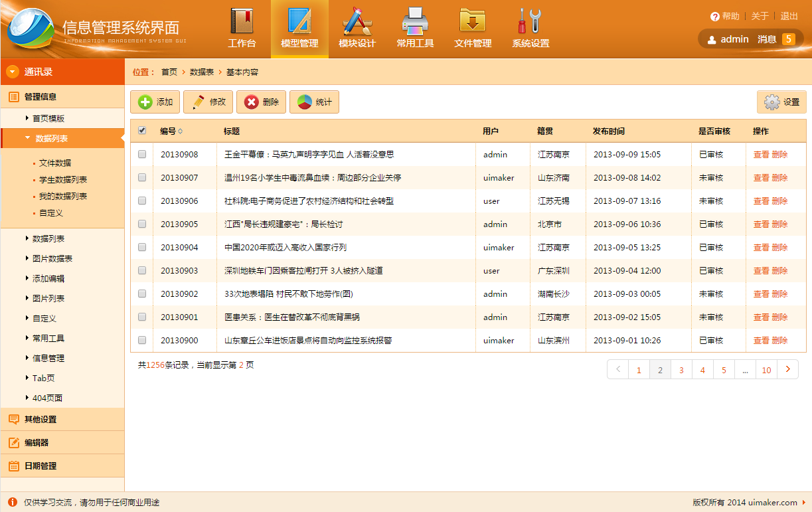
Task: Click 查看 link for row 20130907
Action: click(761, 178)
